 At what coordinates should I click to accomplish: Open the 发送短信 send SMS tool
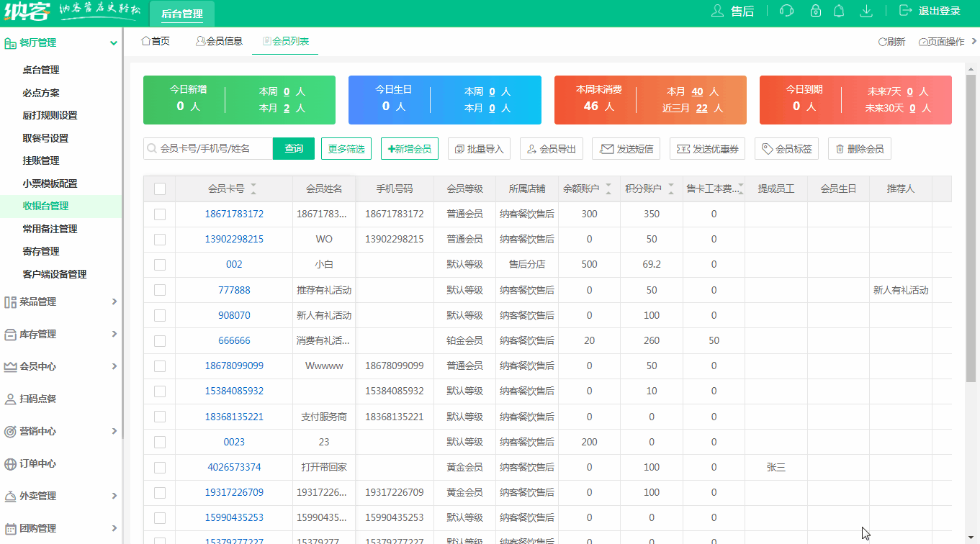pos(626,148)
